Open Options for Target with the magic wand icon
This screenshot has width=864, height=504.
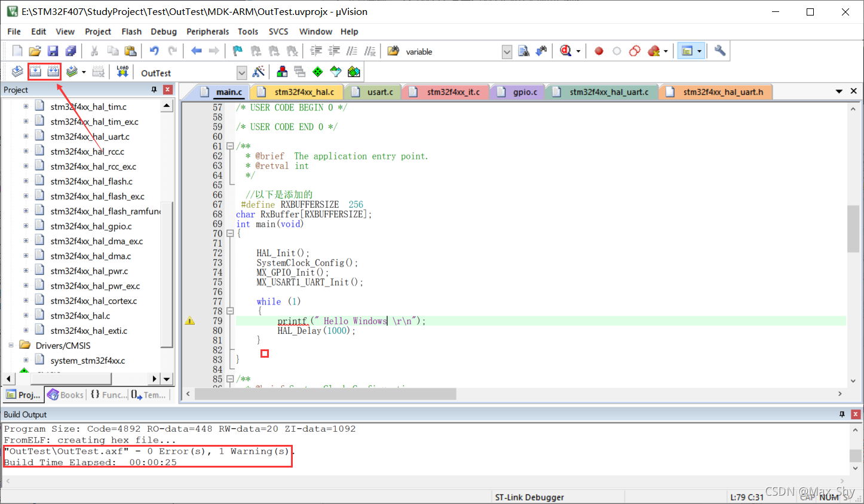tap(259, 72)
